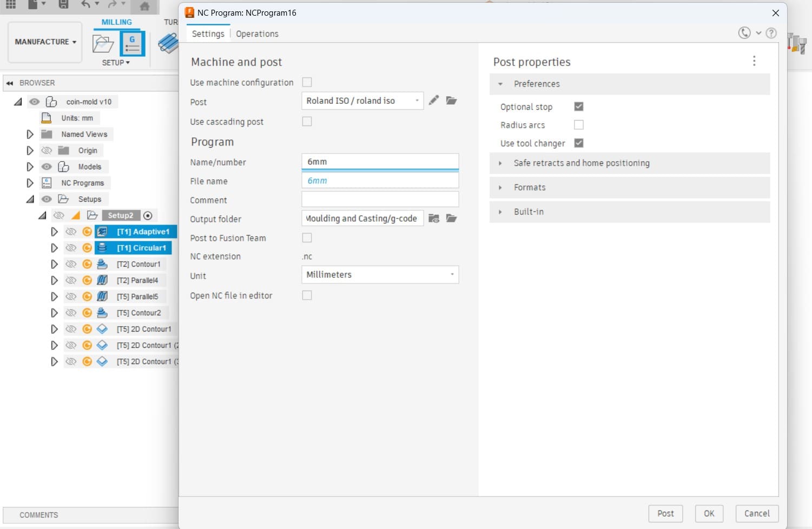Viewport: 812px width, 529px height.
Task: Expand Safe retracts and home positioning section
Action: point(582,163)
